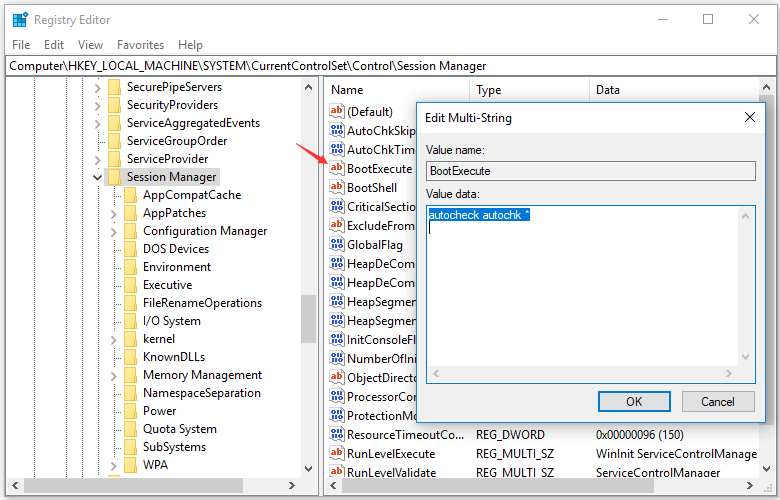The height and width of the screenshot is (500, 780).
Task: Click the BootExecute multi-string value icon
Action: click(x=337, y=169)
